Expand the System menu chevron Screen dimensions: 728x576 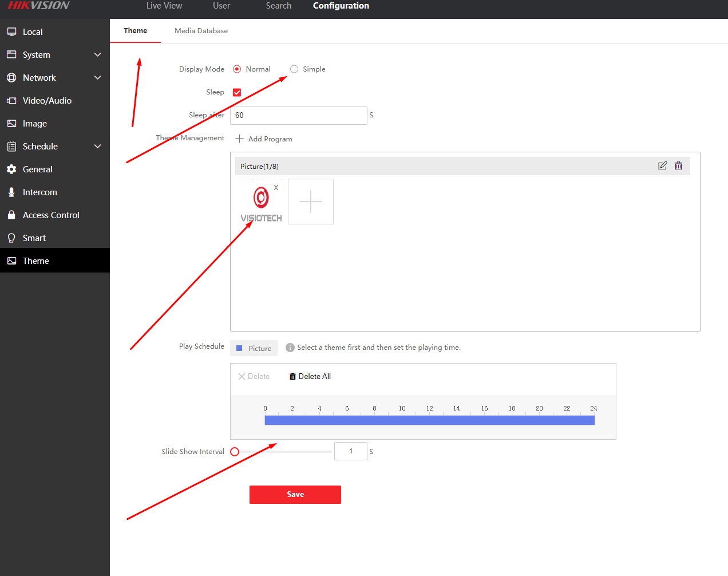pos(97,55)
